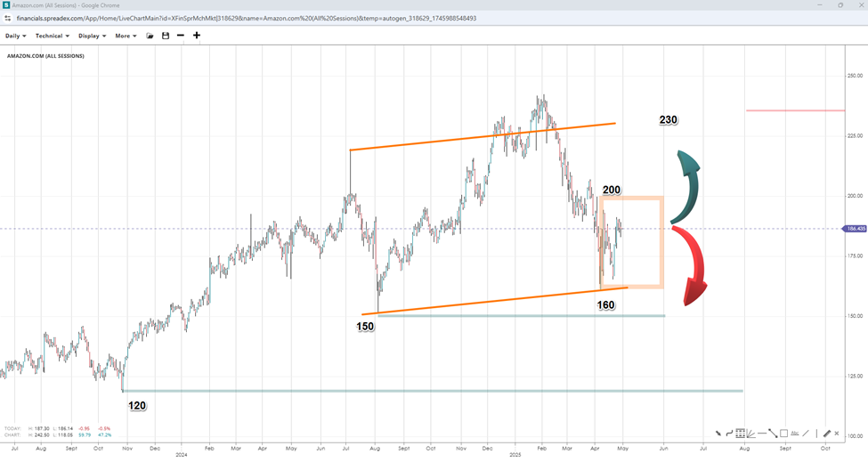868x462 pixels.
Task: Click the X to delete drawings
Action: (839, 434)
